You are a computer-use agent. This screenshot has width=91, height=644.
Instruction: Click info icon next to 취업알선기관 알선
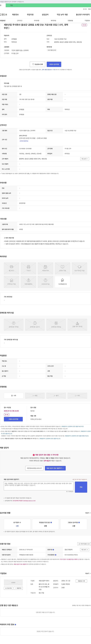[51, 522]
